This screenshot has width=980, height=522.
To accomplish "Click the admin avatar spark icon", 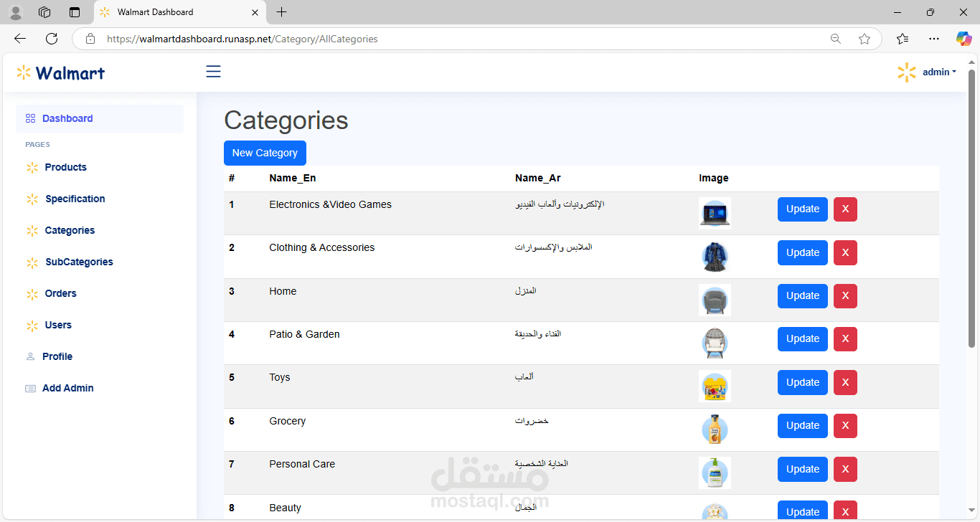I will coord(907,72).
